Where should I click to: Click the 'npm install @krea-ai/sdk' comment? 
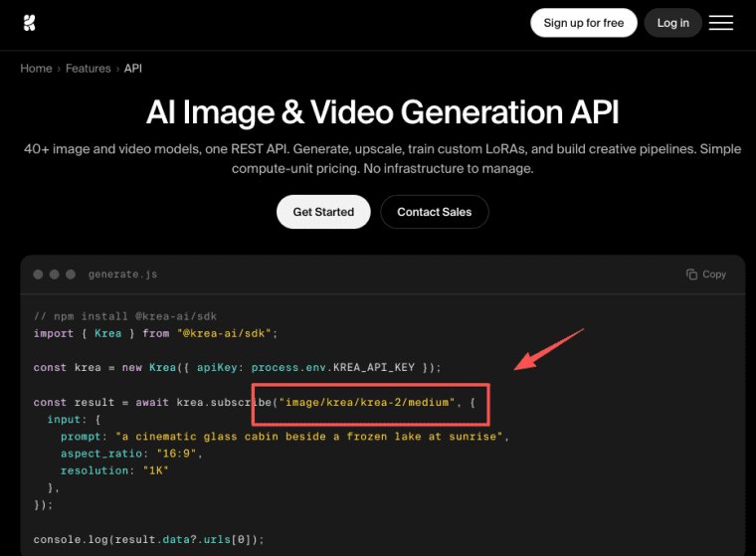tap(125, 316)
